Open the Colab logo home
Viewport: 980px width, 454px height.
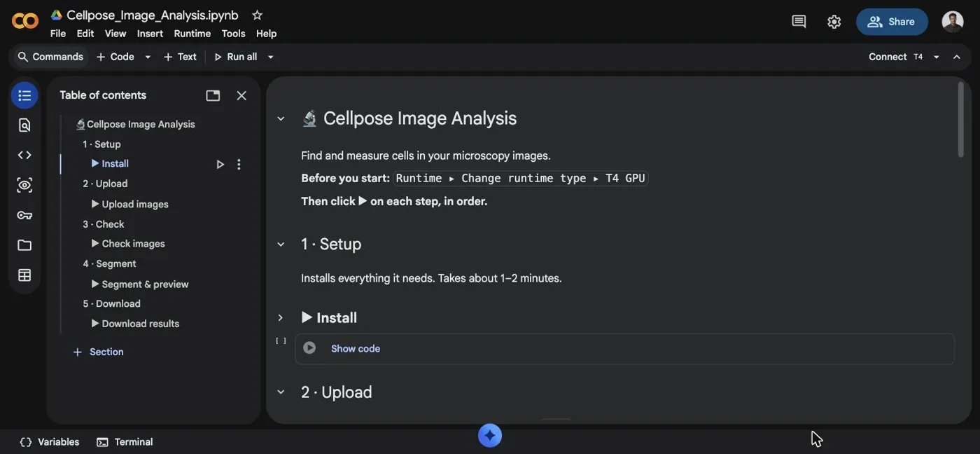(25, 21)
